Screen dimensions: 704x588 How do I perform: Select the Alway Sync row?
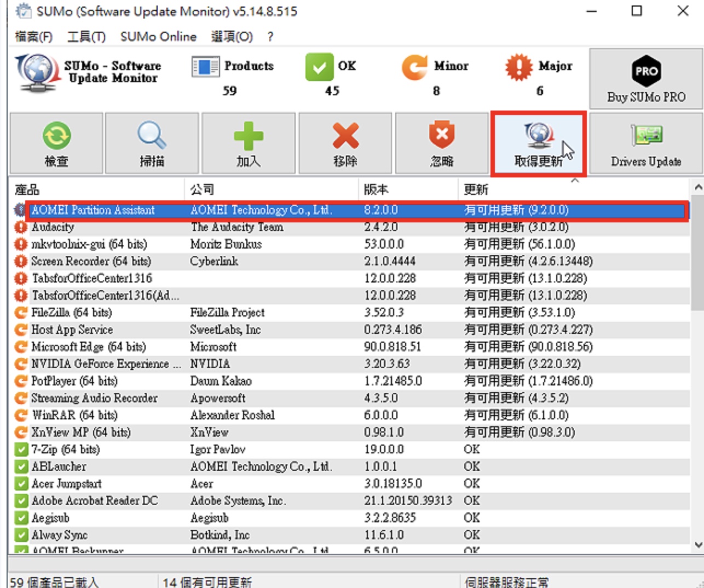point(350,535)
